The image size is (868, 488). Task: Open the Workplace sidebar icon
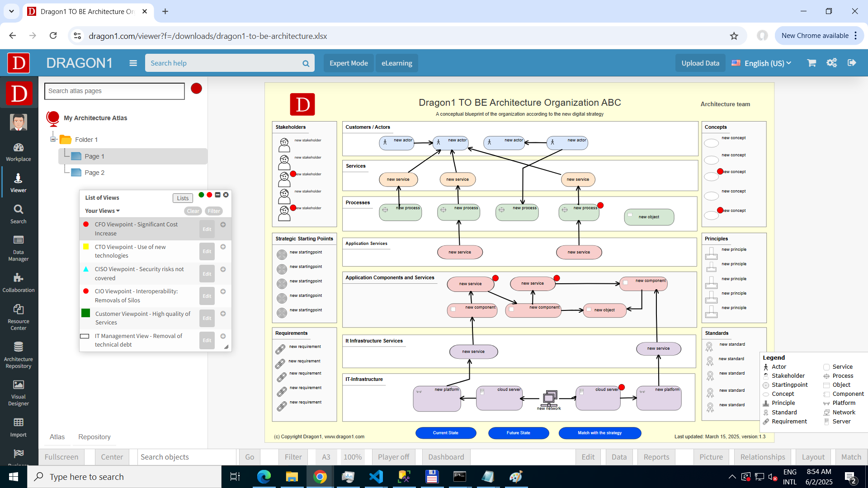19,152
